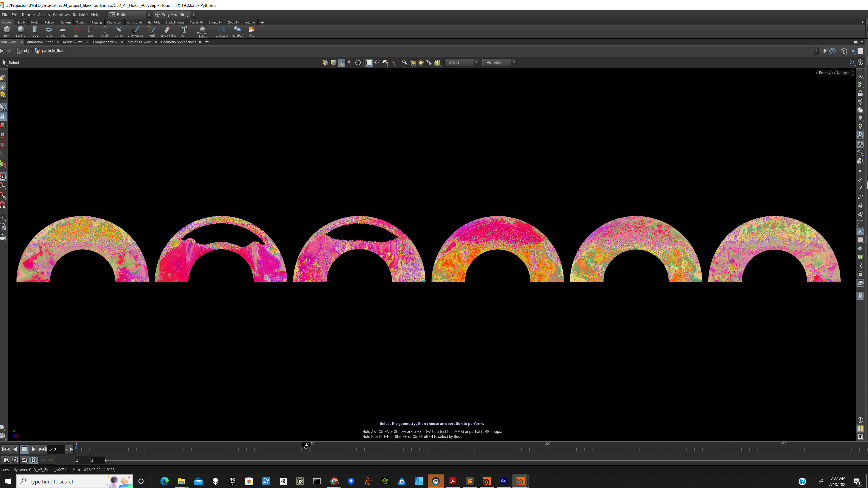Choose lasso picking mode in viewport toolbar

377,62
